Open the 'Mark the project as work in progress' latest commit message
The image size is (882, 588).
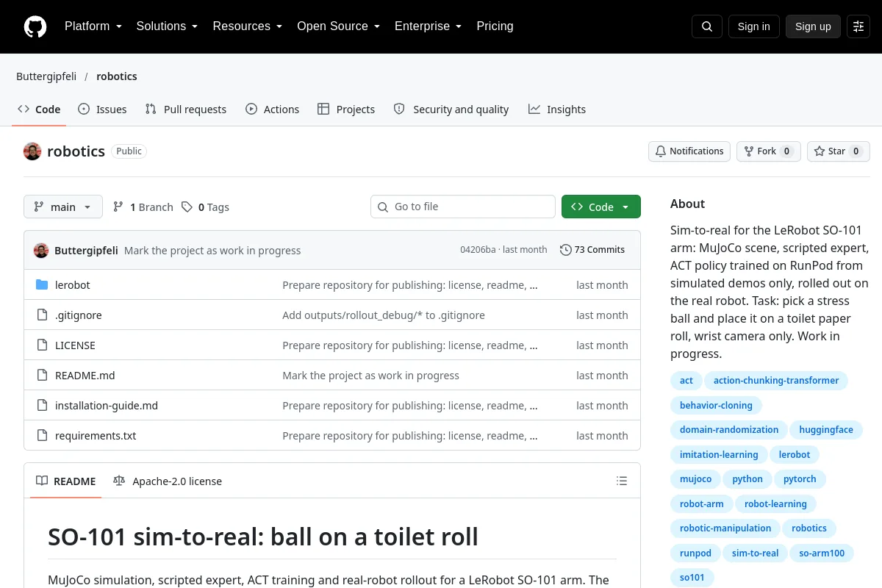coord(212,251)
